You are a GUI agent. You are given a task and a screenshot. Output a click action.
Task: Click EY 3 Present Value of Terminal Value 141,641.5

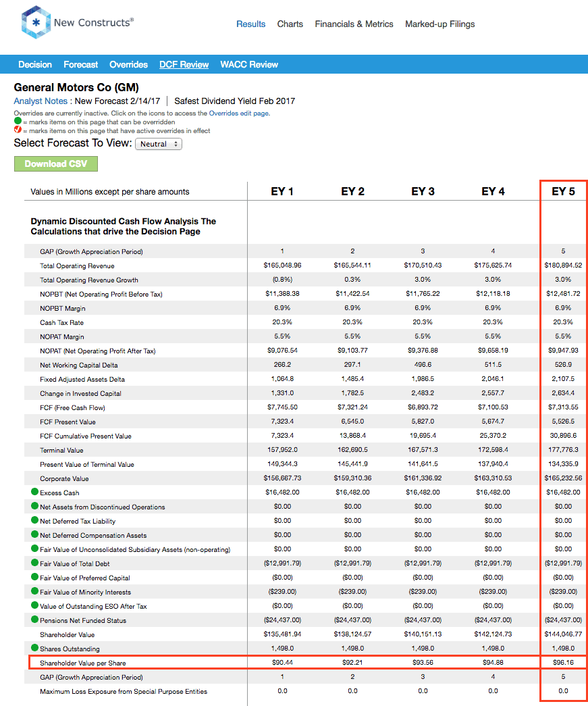click(x=423, y=463)
